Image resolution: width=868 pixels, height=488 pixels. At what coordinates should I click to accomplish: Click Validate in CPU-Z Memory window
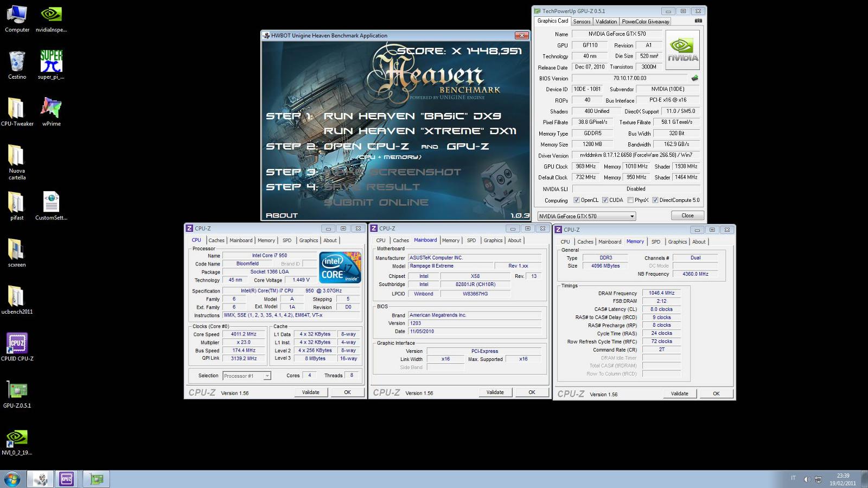(679, 394)
